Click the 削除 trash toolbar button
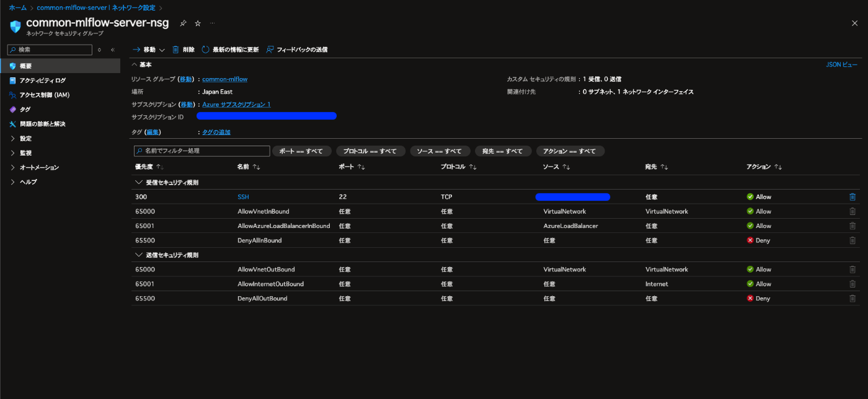 point(183,50)
